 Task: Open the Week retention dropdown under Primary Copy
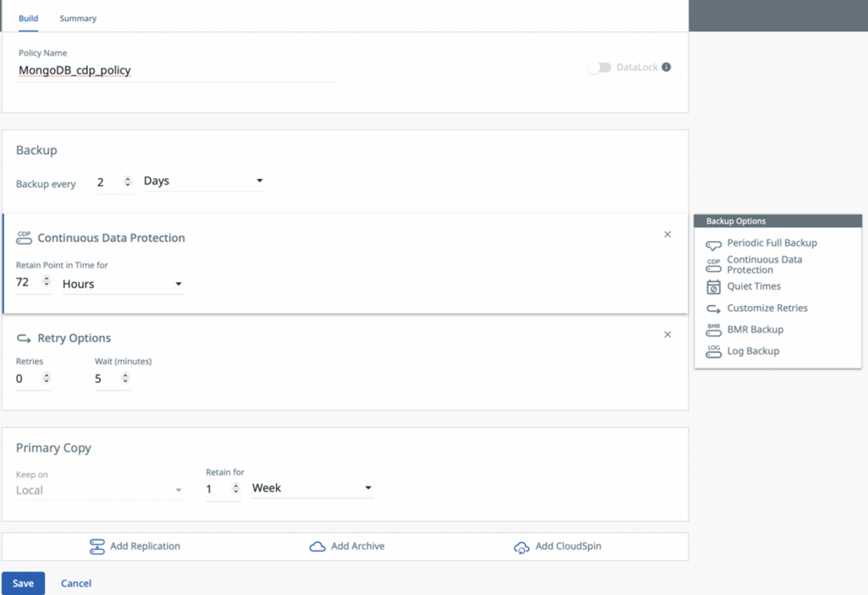(368, 487)
